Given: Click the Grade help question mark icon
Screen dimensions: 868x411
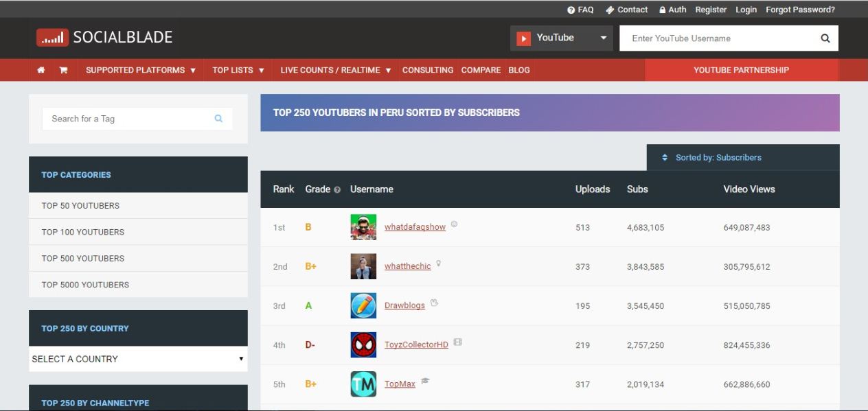Looking at the screenshot, I should pyautogui.click(x=337, y=190).
